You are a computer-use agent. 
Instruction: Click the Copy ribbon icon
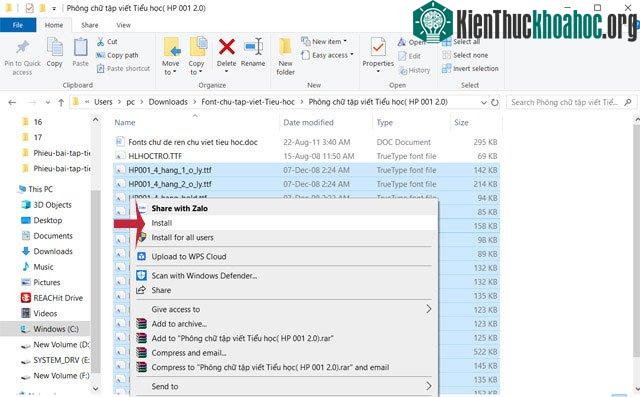pyautogui.click(x=54, y=47)
